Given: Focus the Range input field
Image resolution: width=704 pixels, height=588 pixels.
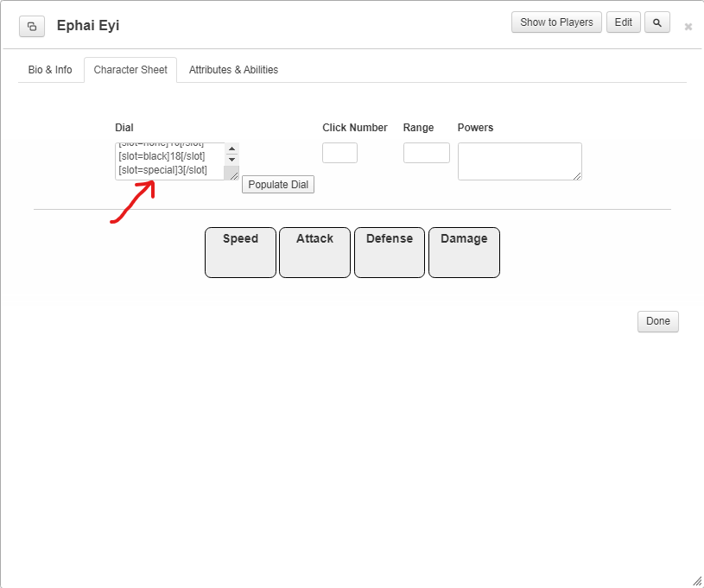Looking at the screenshot, I should pos(427,153).
